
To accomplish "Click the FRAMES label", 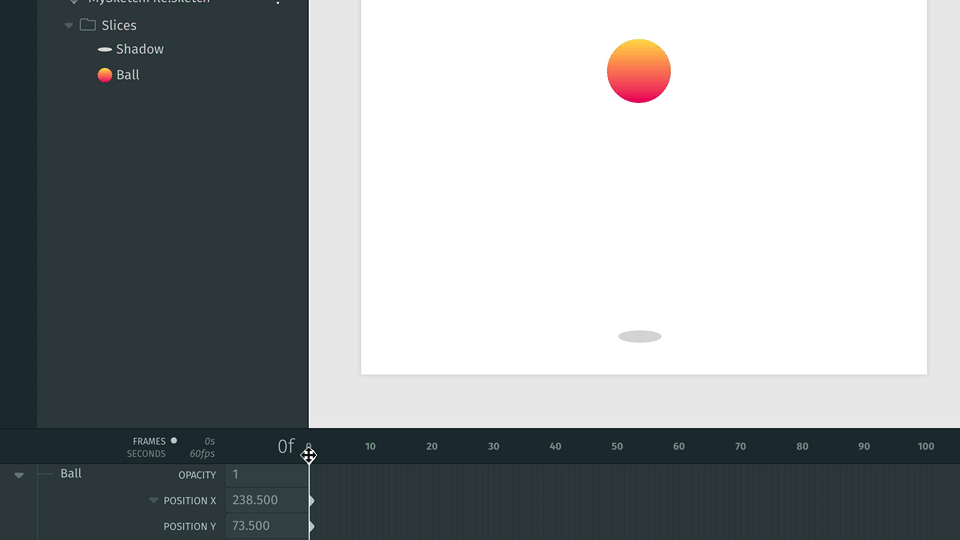I will (149, 441).
